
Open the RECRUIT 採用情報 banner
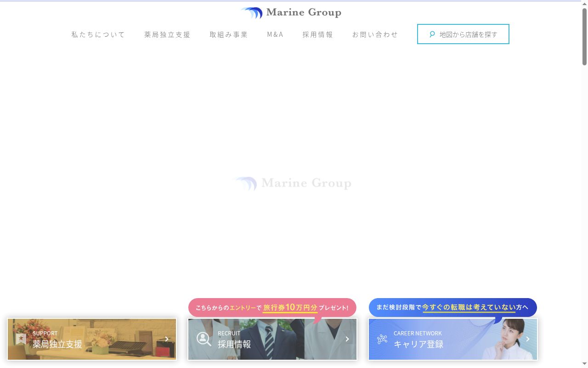(272, 339)
